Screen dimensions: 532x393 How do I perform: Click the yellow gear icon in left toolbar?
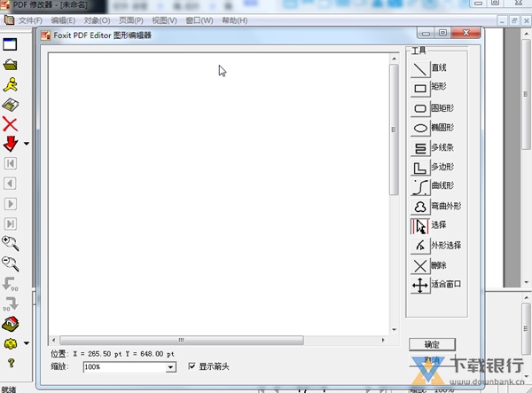[x=10, y=343]
